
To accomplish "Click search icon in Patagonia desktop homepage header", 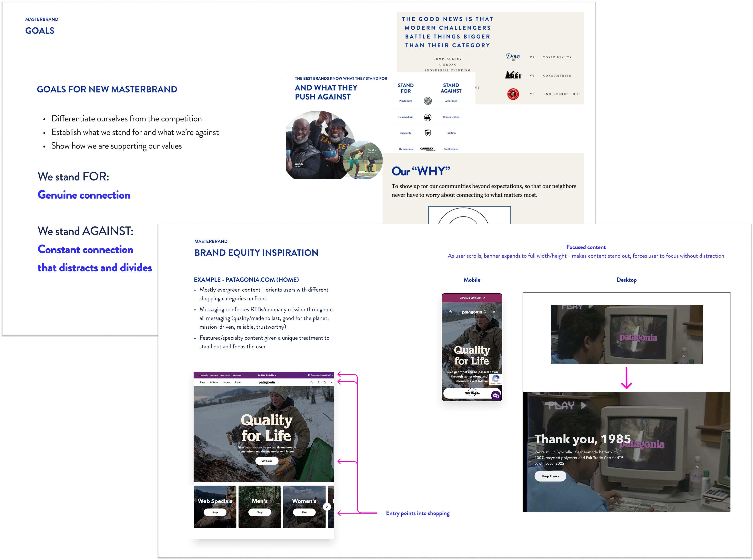I will (x=311, y=382).
